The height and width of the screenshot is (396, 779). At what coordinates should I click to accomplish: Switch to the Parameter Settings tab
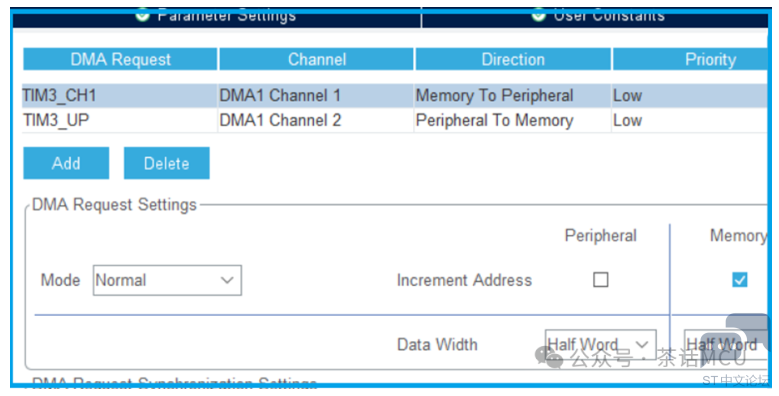tap(217, 18)
